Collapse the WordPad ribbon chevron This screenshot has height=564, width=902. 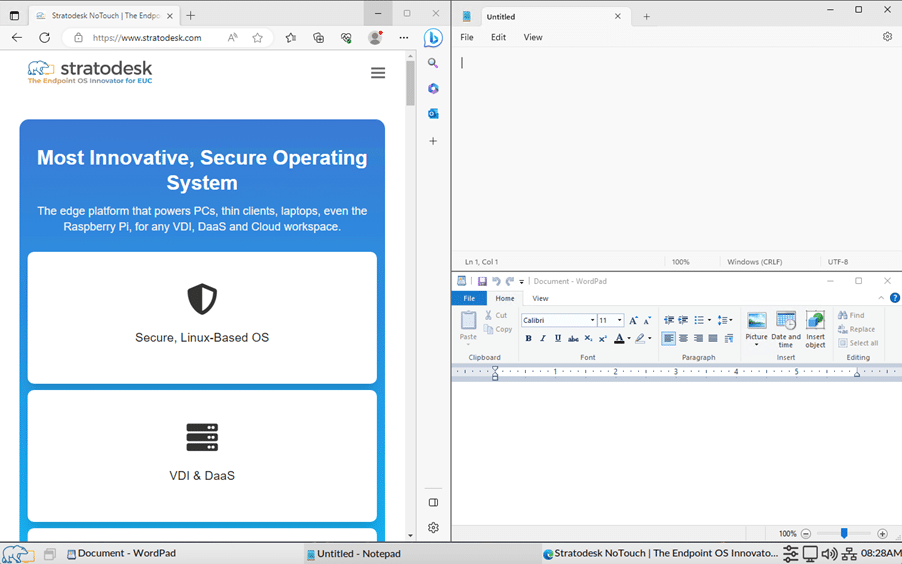[881, 298]
